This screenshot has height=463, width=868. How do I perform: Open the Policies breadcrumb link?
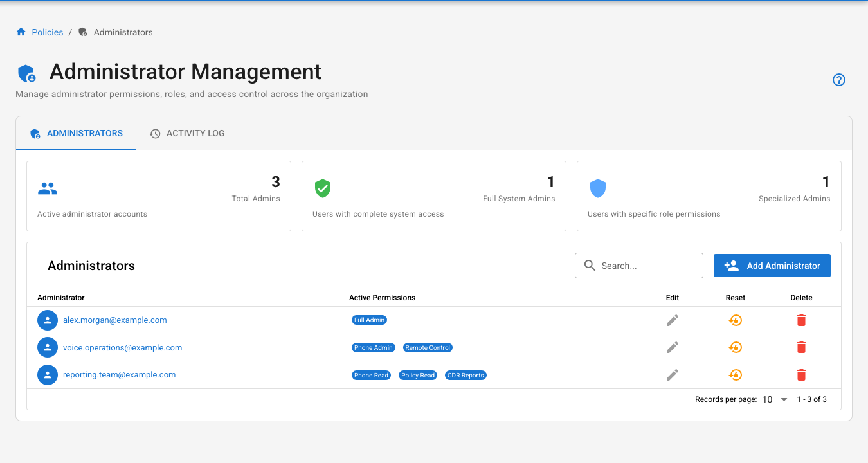(x=48, y=32)
